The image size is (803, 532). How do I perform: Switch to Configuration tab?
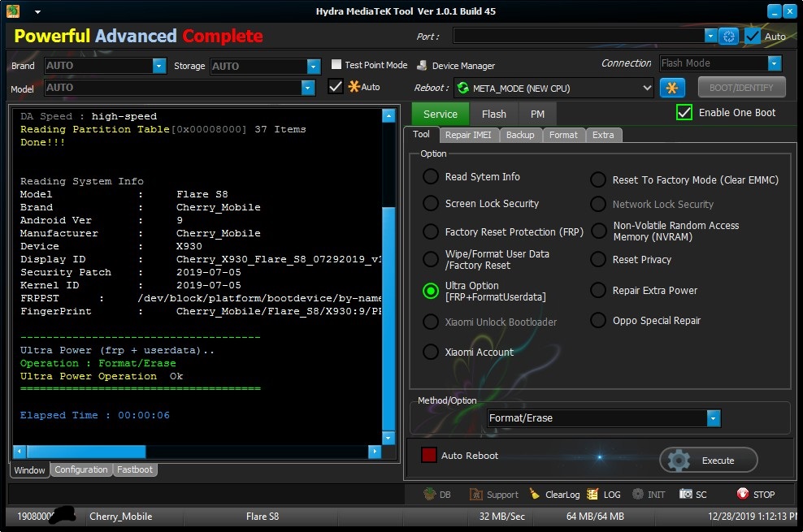point(81,469)
